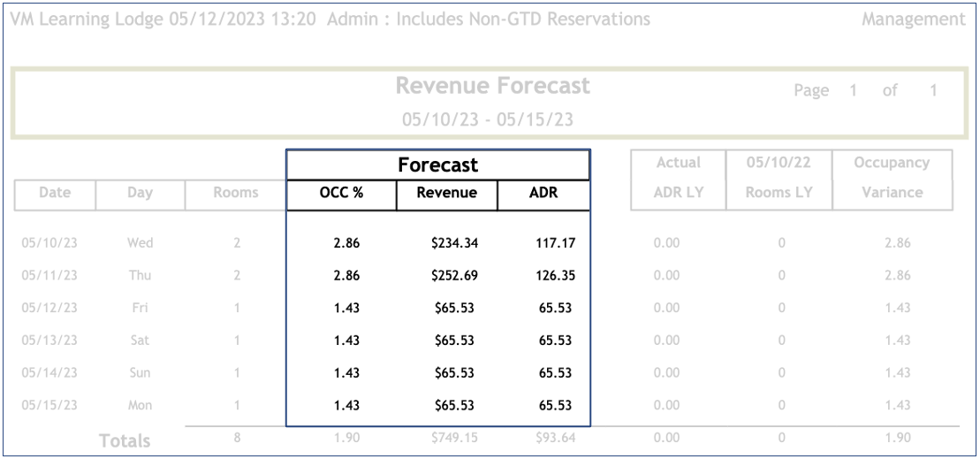This screenshot has width=980, height=459.
Task: Click the Actual ADR LY header
Action: tap(678, 178)
